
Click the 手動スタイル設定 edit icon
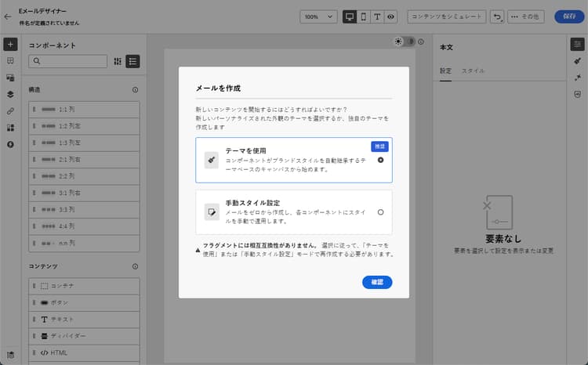coord(212,212)
